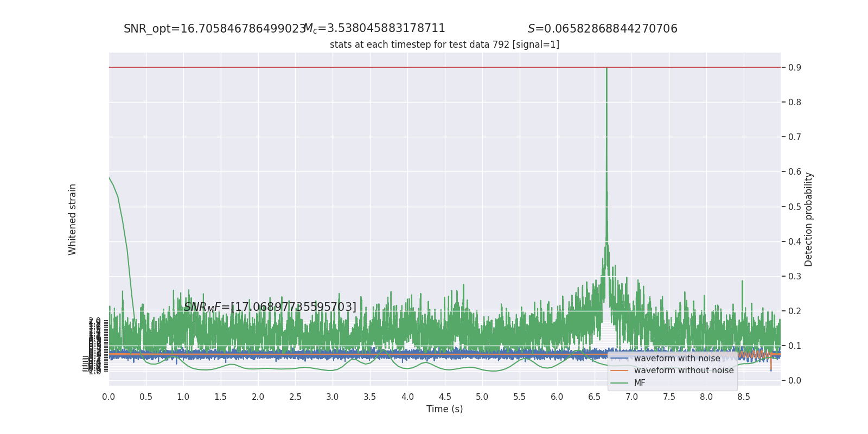Click detection probability tick 0.8
Image resolution: width=868 pixels, height=434 pixels.
pyautogui.click(x=795, y=103)
